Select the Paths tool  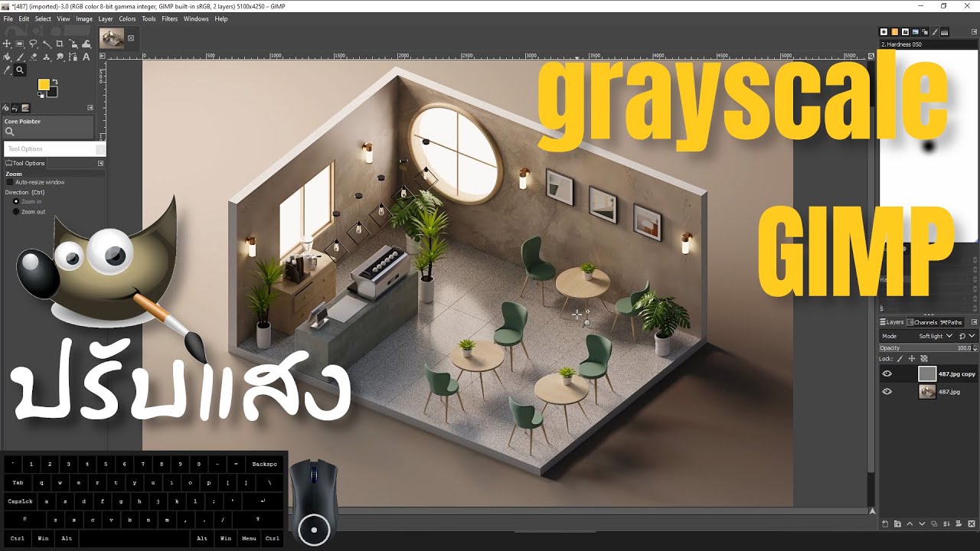click(73, 57)
